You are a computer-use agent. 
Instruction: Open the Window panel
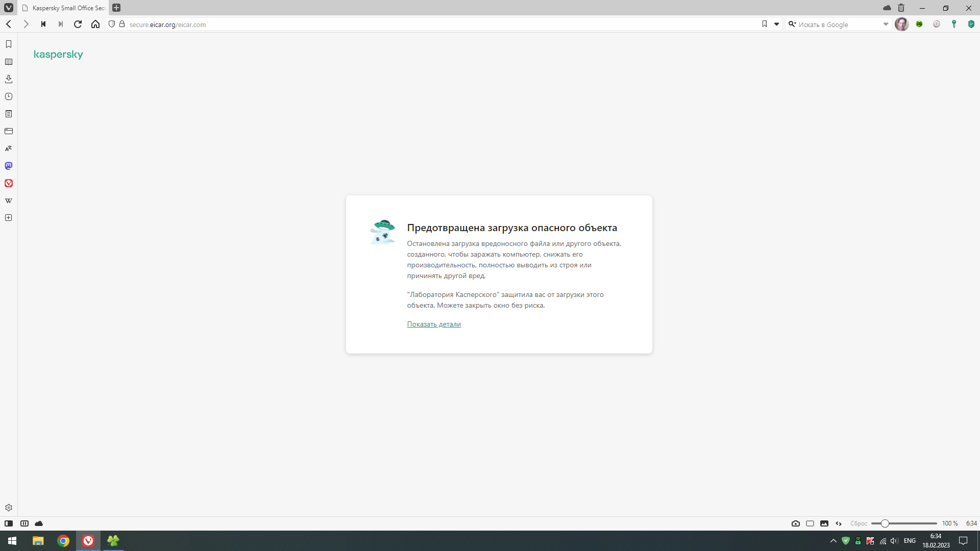9,131
